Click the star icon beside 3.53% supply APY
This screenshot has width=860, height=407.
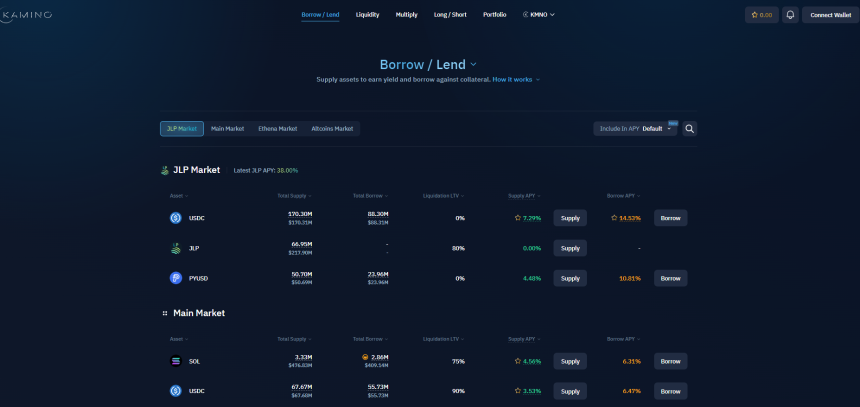click(x=518, y=391)
